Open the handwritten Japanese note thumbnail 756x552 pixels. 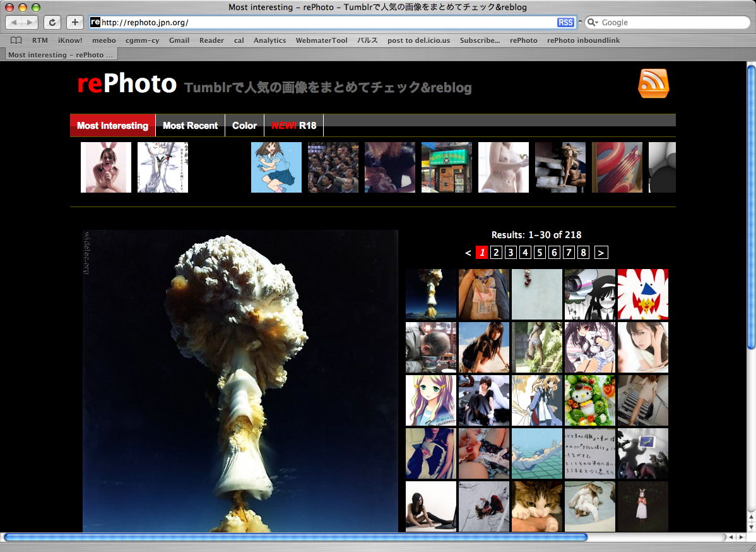[590, 453]
